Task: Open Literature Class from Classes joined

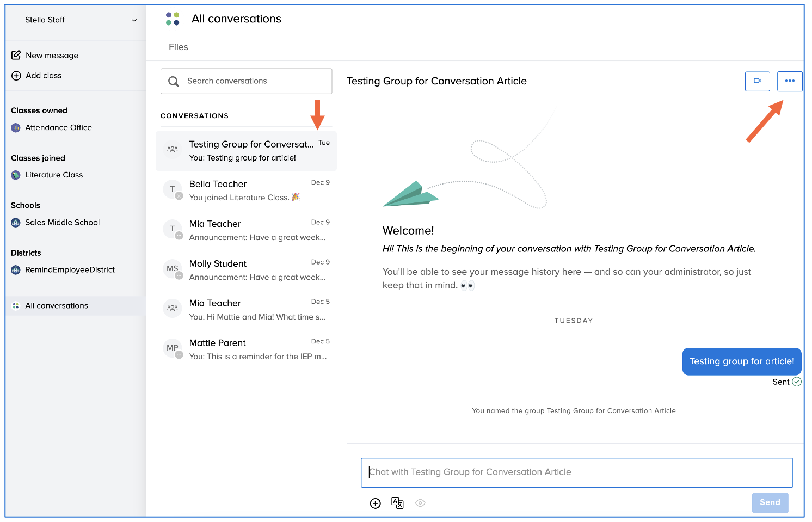Action: [54, 175]
